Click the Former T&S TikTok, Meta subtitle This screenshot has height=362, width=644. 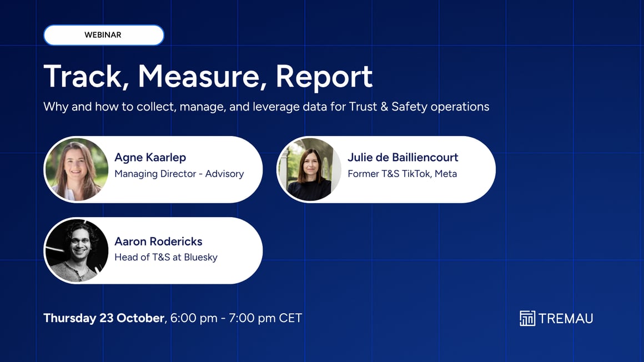click(402, 174)
